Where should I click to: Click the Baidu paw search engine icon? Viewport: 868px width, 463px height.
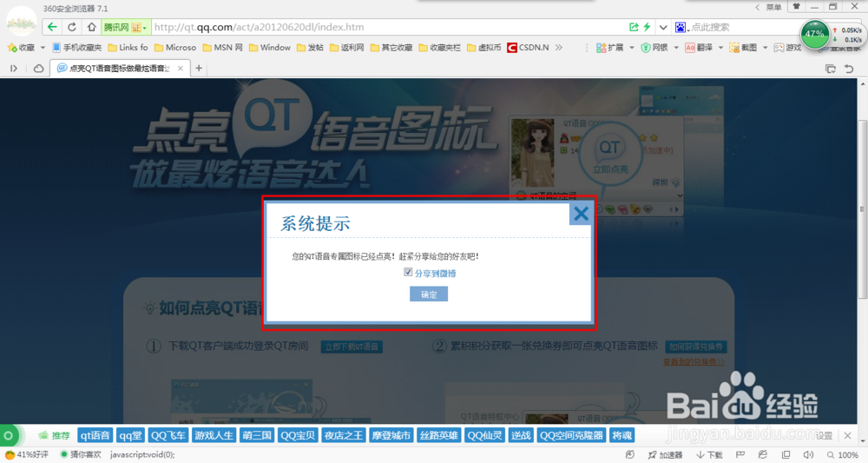[x=681, y=27]
